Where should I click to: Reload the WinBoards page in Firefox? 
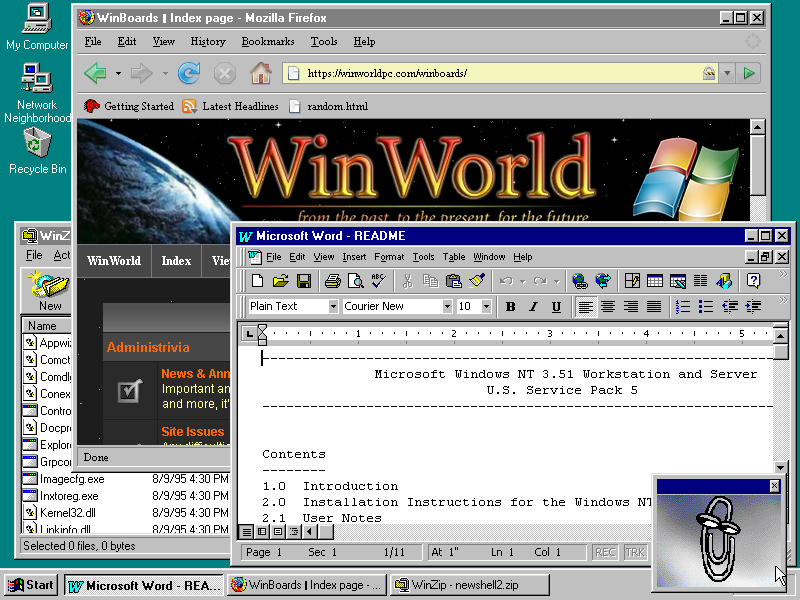189,73
